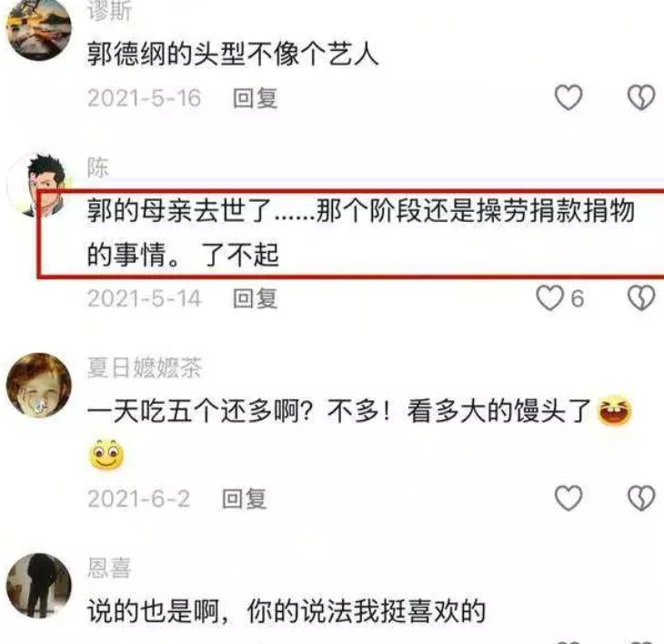Dislike the comment dated 2021-5-16
The height and width of the screenshot is (644, 664).
pyautogui.click(x=641, y=98)
